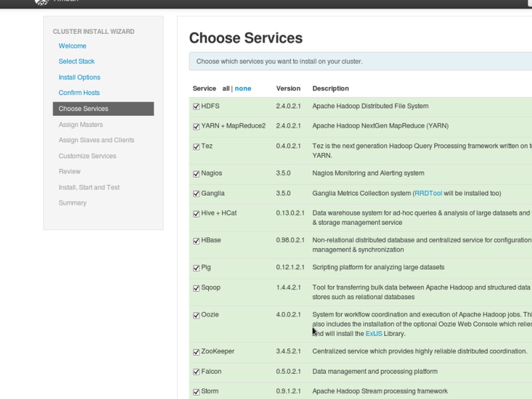Click the Install, Start and Test step

tap(89, 187)
